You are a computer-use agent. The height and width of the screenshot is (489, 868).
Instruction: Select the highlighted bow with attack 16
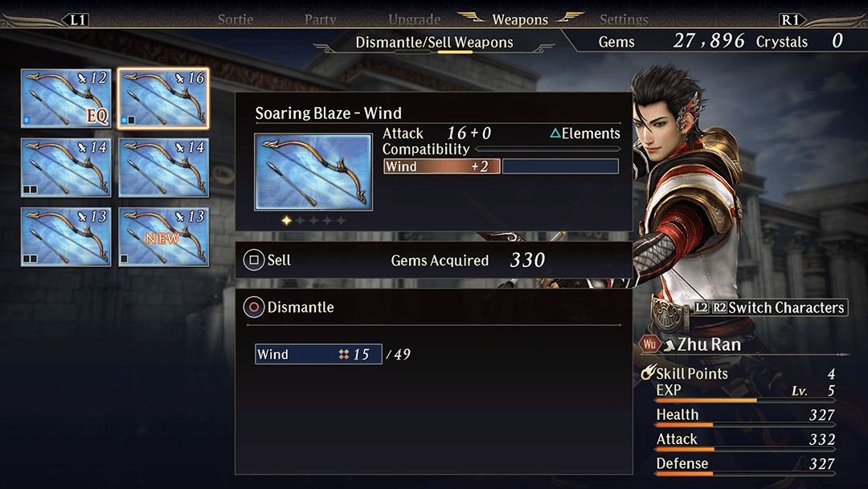pos(163,98)
